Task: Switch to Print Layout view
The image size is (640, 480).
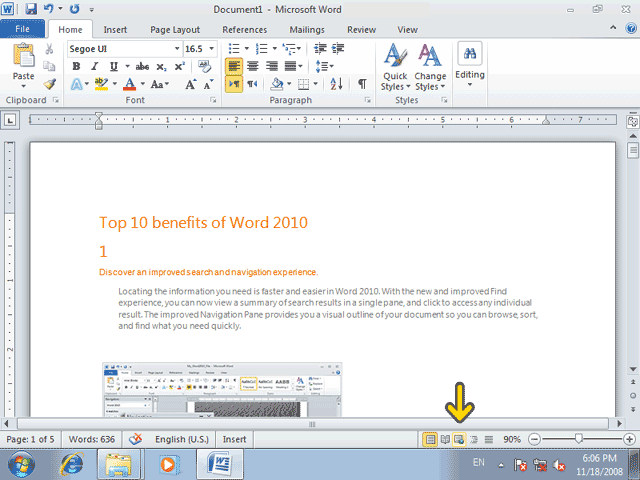Action: (430, 440)
